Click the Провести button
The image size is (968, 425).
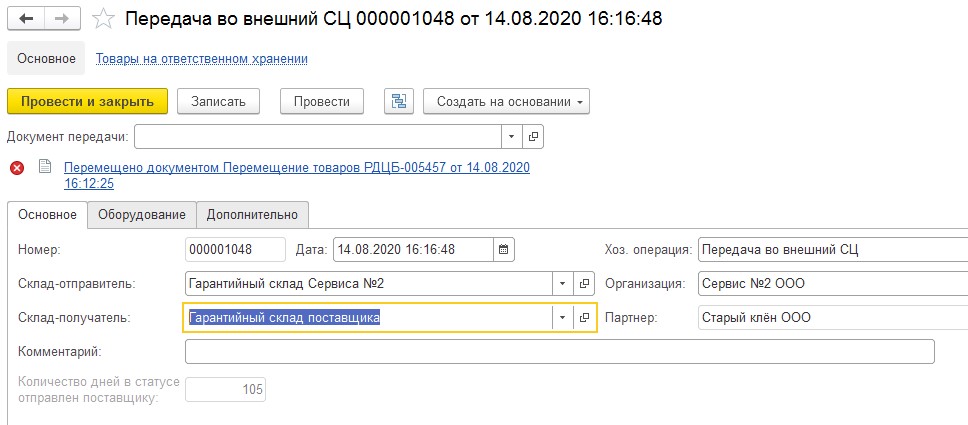pyautogui.click(x=322, y=102)
